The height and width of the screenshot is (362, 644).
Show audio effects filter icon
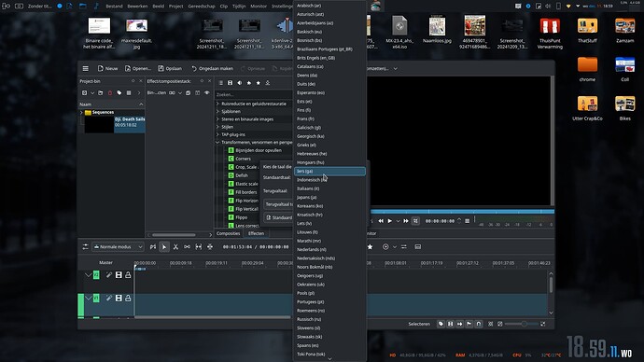(240, 83)
